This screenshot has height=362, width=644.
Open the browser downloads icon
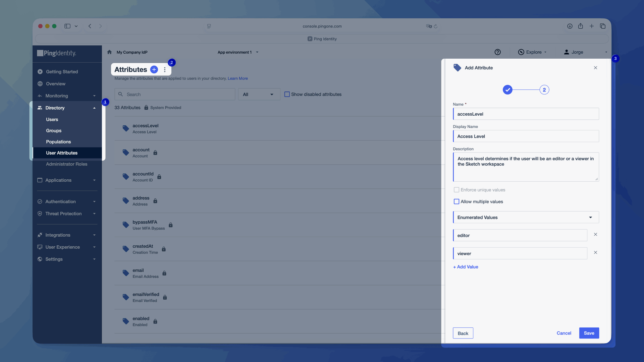click(570, 26)
